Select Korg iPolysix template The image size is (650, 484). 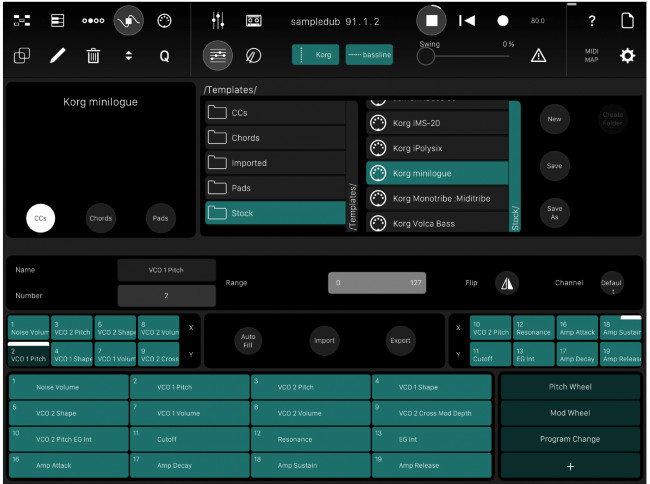point(437,148)
